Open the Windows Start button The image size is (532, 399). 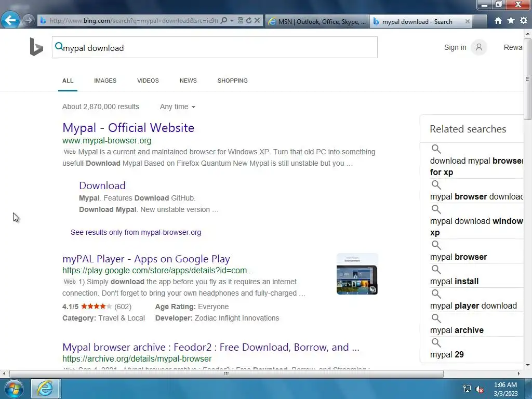coord(14,389)
